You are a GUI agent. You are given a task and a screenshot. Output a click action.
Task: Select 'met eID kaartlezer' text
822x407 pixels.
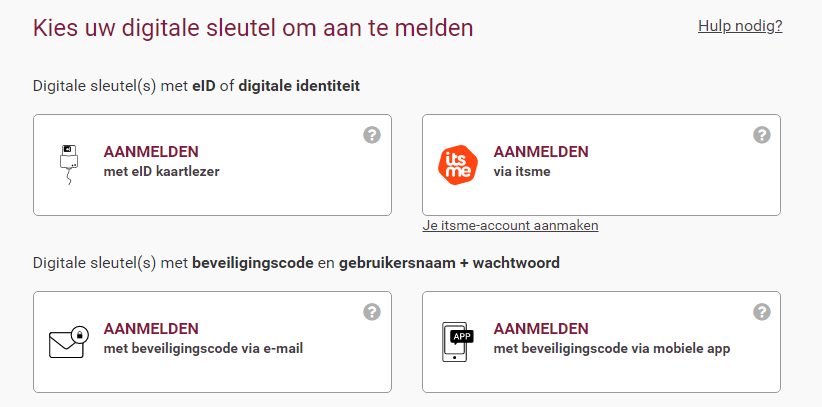[x=161, y=172]
